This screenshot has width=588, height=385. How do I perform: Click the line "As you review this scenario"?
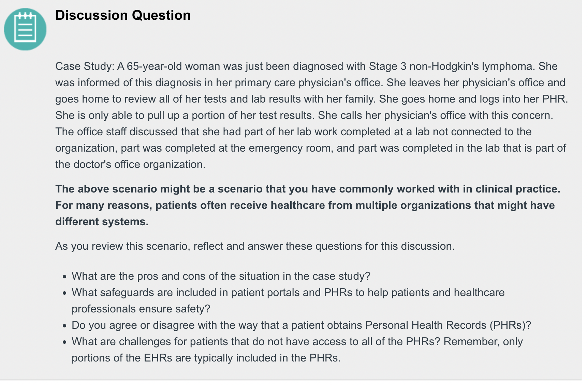255,246
